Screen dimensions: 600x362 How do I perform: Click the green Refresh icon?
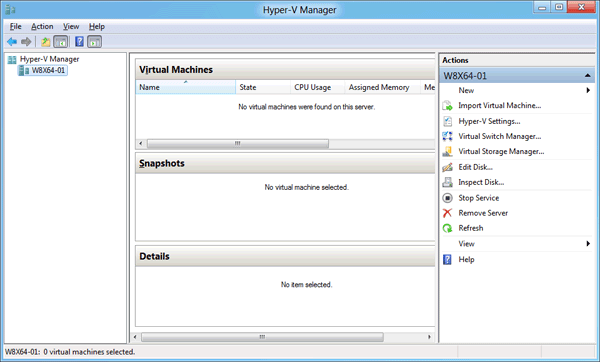(x=447, y=228)
